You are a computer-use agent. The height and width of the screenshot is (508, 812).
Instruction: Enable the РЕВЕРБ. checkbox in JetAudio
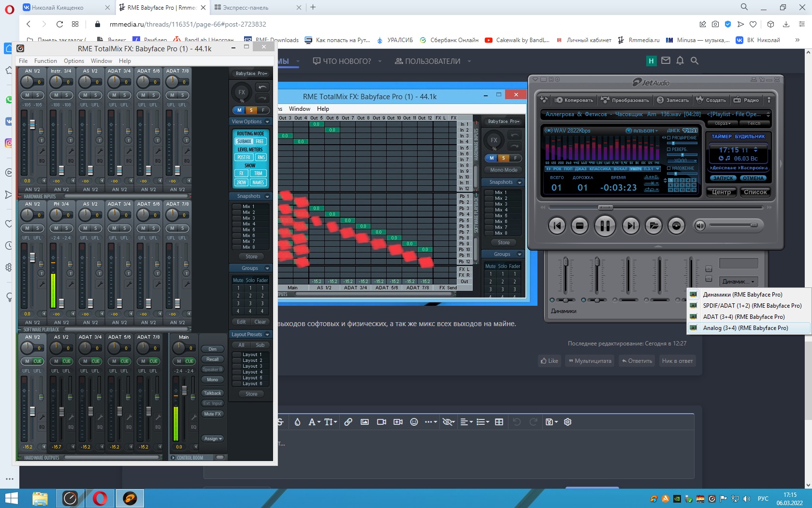tap(669, 149)
